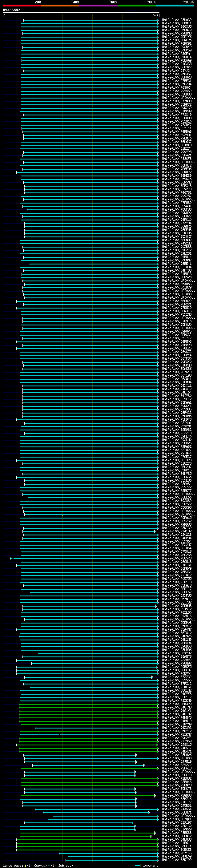The height and width of the screenshot is (868, 197).
Task: Click hit label UniRef100_Q4XSS4
Action: pos(176,809)
